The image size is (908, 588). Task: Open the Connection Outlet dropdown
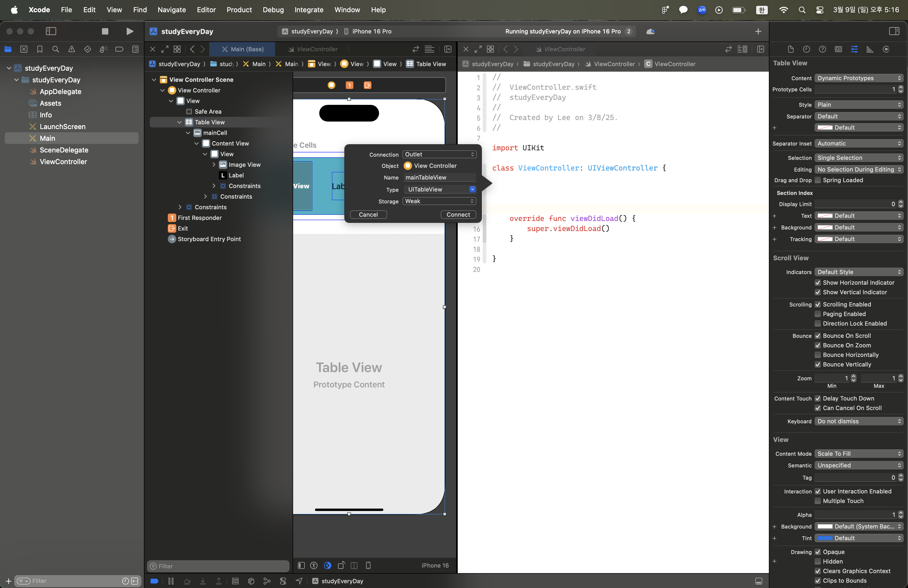[x=439, y=154]
